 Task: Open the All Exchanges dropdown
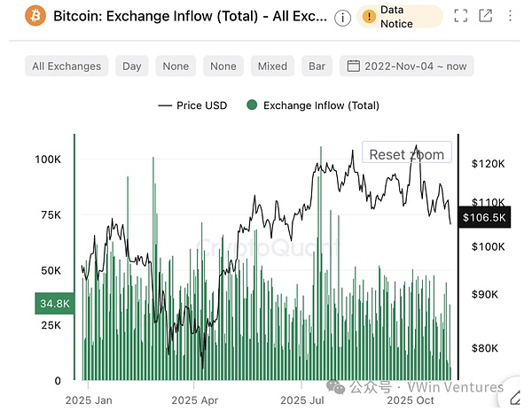66,66
